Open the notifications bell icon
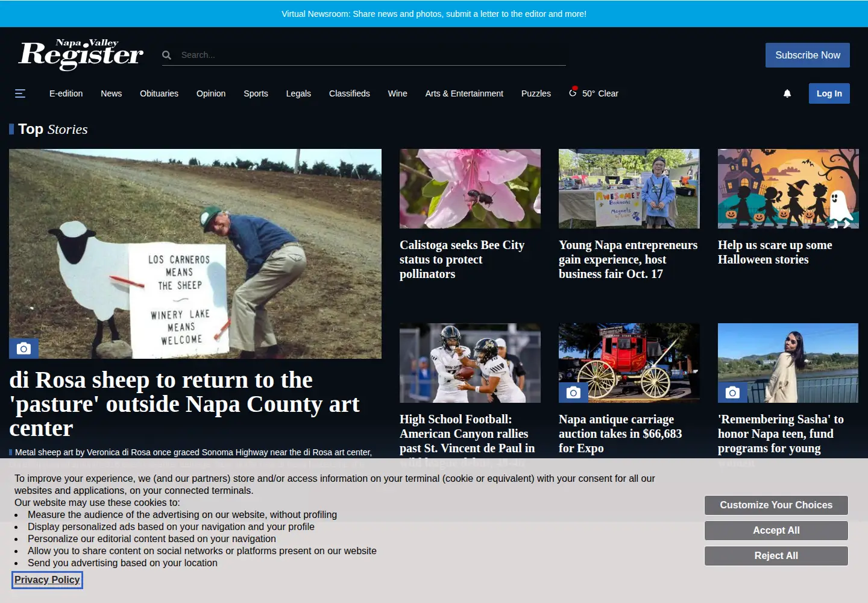Viewport: 868px width, 603px height. coord(787,93)
